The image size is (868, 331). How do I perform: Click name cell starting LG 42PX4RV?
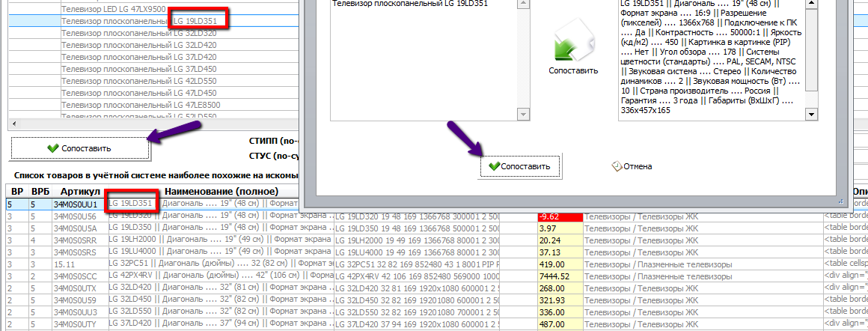point(220,276)
